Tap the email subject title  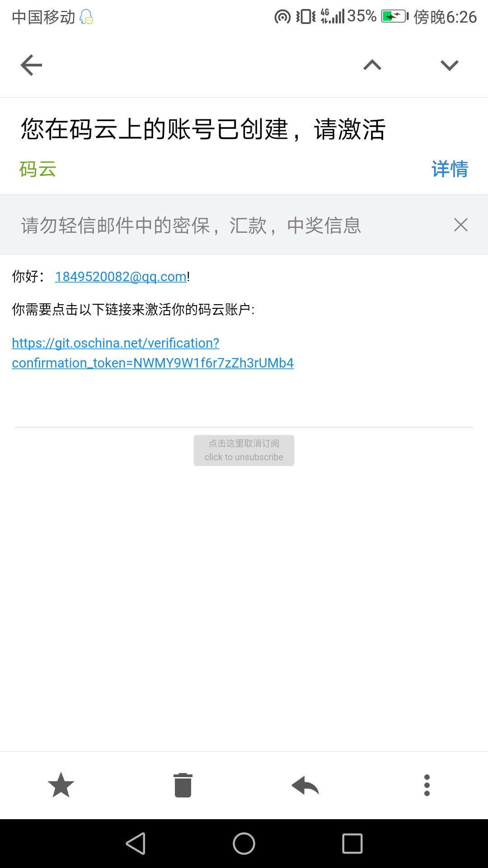[203, 129]
